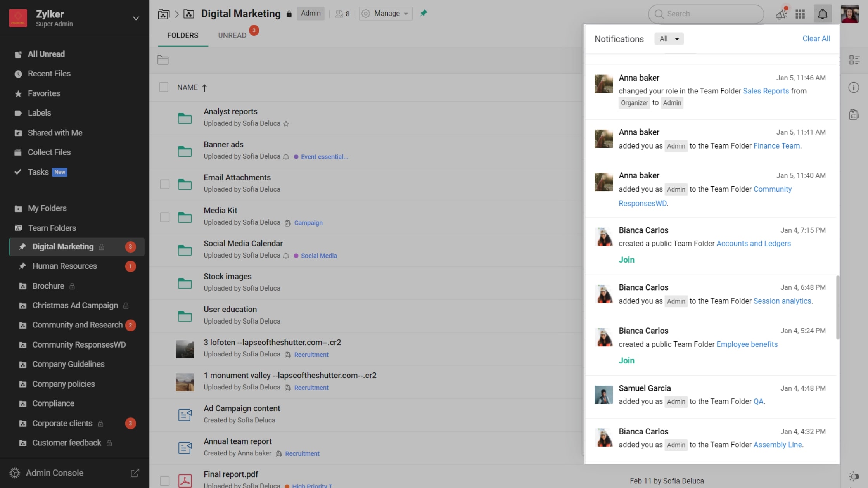The width and height of the screenshot is (868, 488).
Task: Click the bell icon on Social Media Calendar row
Action: pos(286,256)
